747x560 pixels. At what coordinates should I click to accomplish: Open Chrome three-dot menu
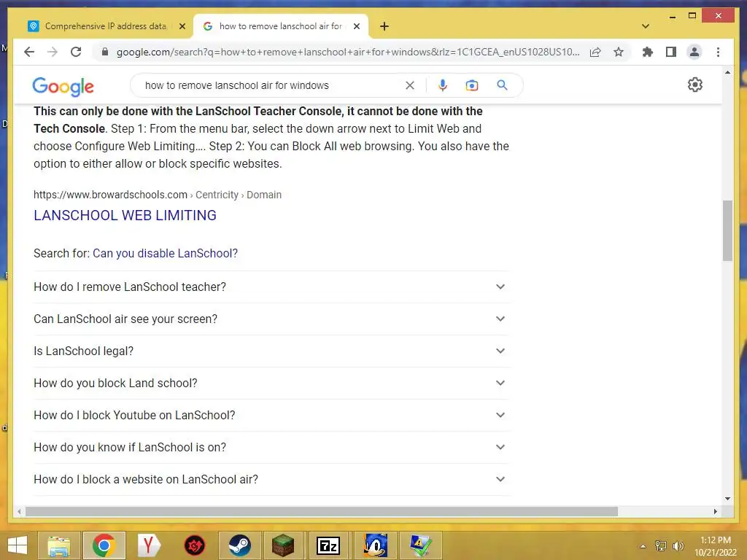click(x=718, y=52)
